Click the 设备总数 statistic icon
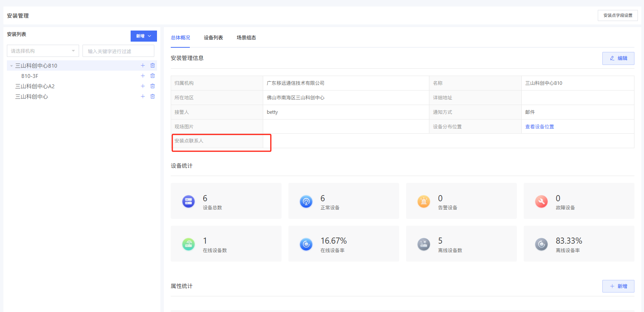The height and width of the screenshot is (312, 644). (188, 201)
